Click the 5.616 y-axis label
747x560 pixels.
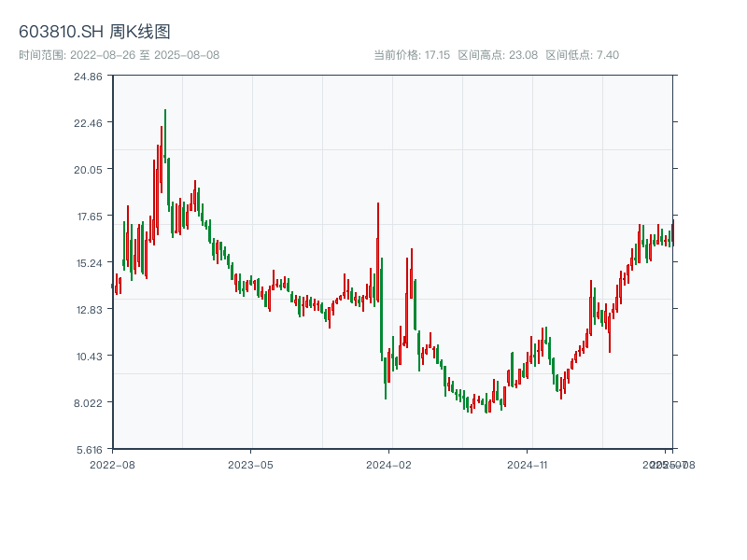coord(90,450)
